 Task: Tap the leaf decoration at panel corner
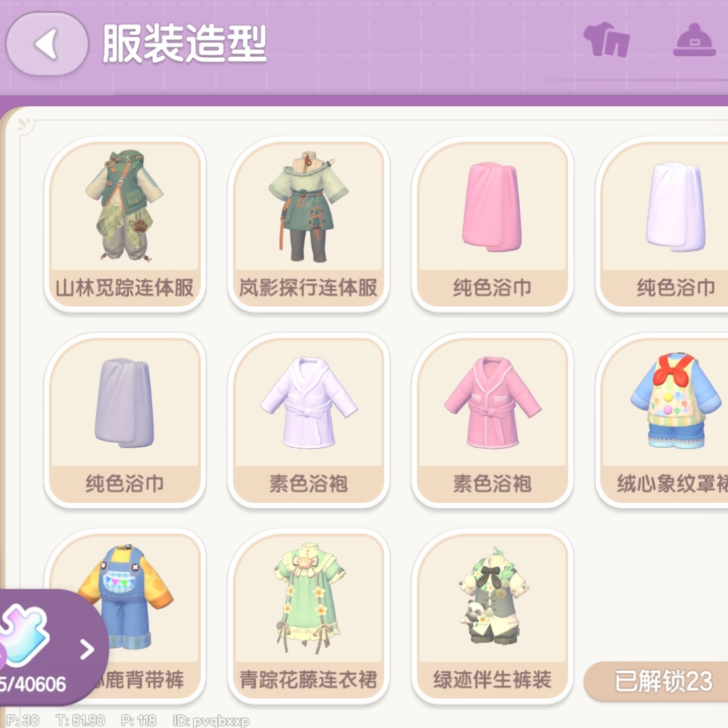click(24, 124)
